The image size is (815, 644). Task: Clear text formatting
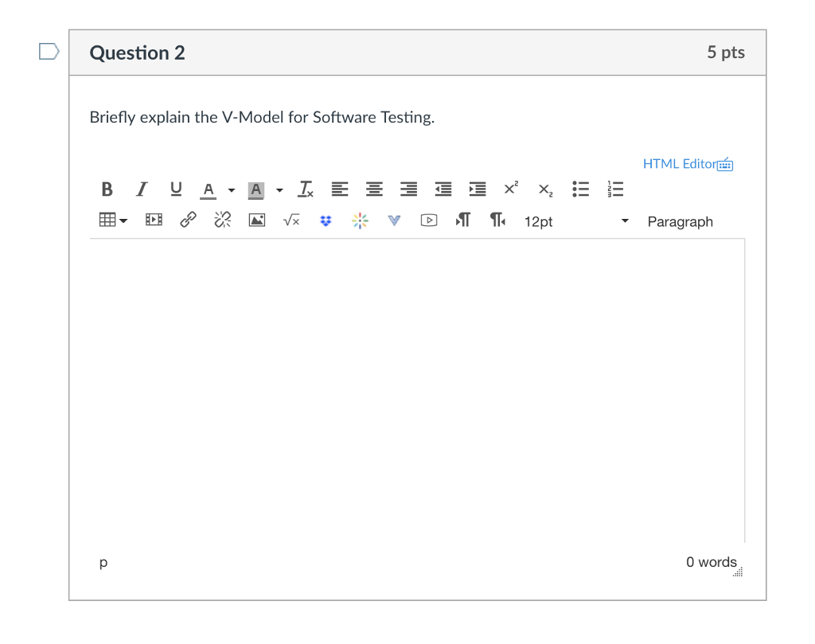pos(305,189)
